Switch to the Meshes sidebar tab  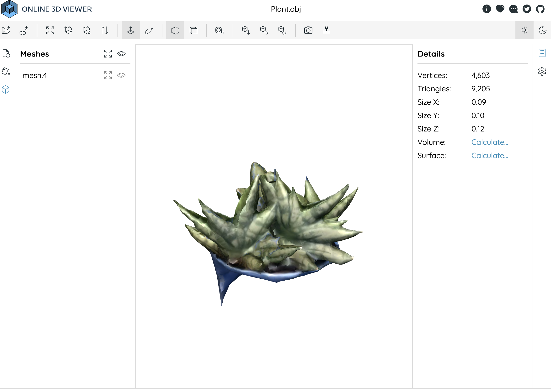point(5,89)
